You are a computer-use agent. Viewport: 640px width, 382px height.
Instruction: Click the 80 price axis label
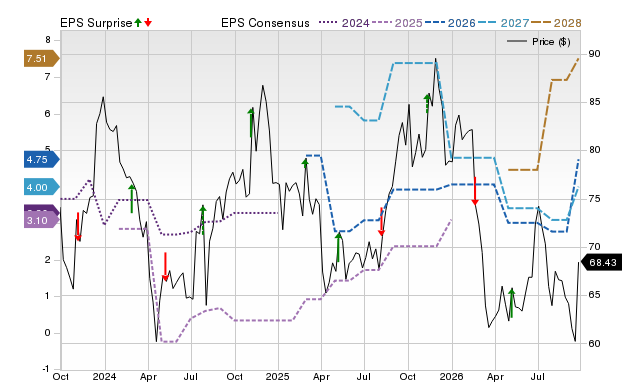pos(594,150)
